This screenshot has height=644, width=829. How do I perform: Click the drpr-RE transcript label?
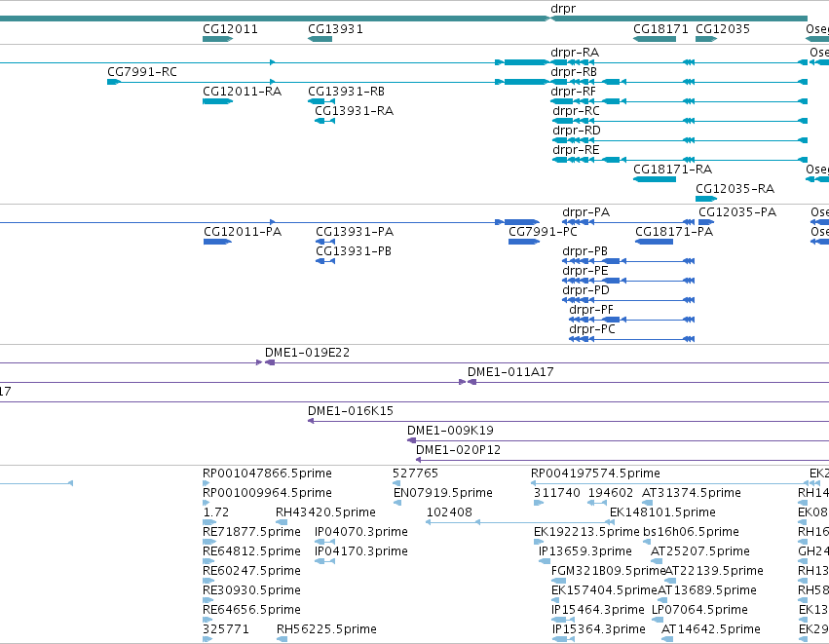576,150
